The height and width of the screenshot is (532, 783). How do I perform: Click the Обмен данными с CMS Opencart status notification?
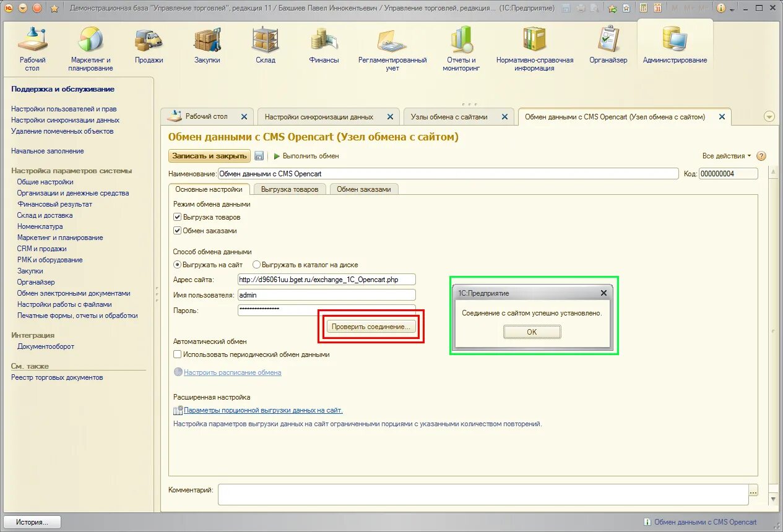700,522
